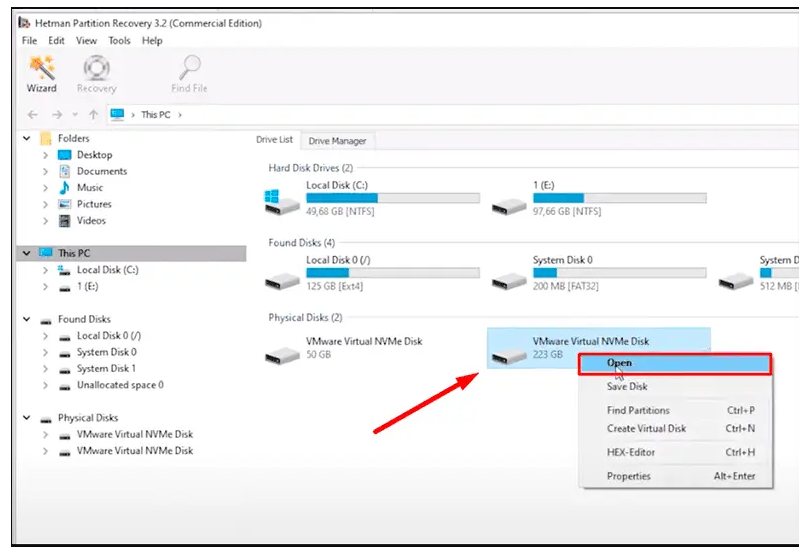Choose Open in the context menu
The height and width of the screenshot is (553, 807).
pyautogui.click(x=675, y=364)
